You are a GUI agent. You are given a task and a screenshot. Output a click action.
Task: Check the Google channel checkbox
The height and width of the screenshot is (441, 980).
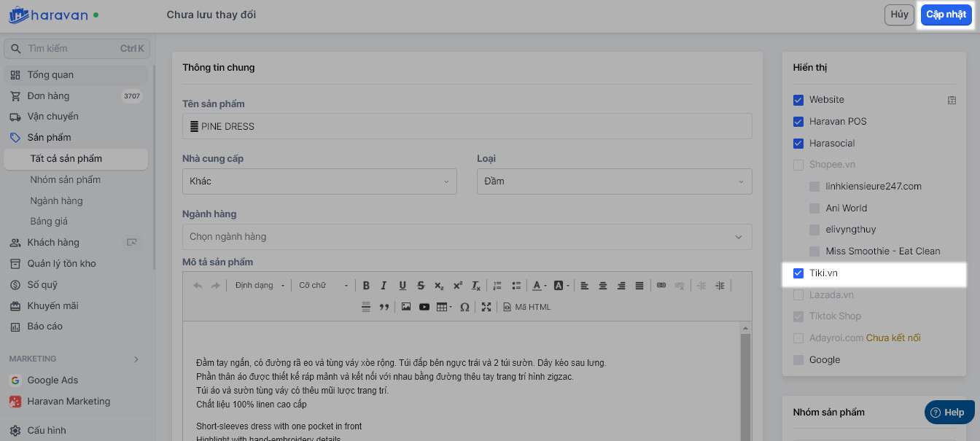[798, 360]
